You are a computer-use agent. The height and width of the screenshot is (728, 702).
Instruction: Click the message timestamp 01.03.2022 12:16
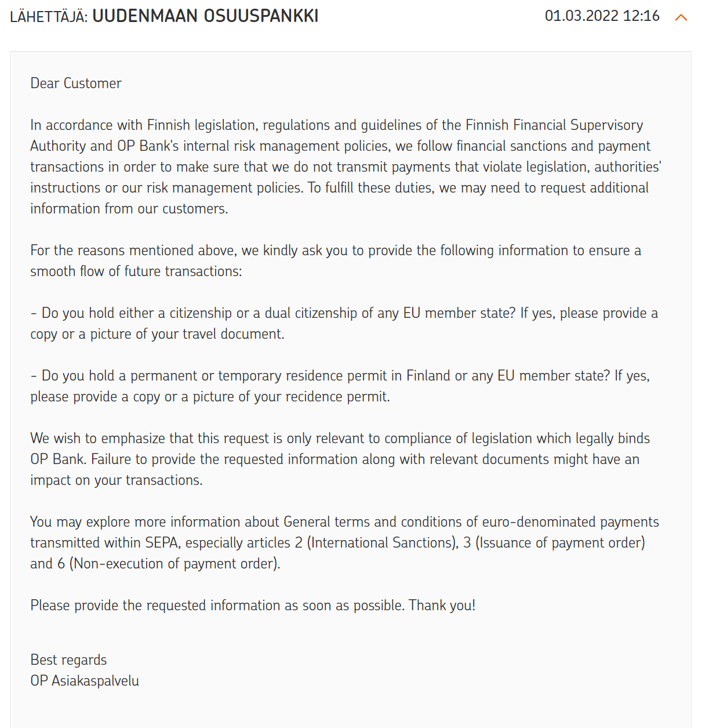602,16
